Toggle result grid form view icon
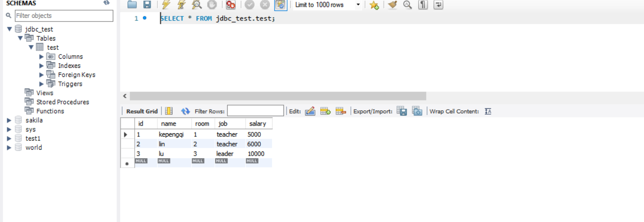The width and height of the screenshot is (644, 222). pyautogui.click(x=169, y=111)
